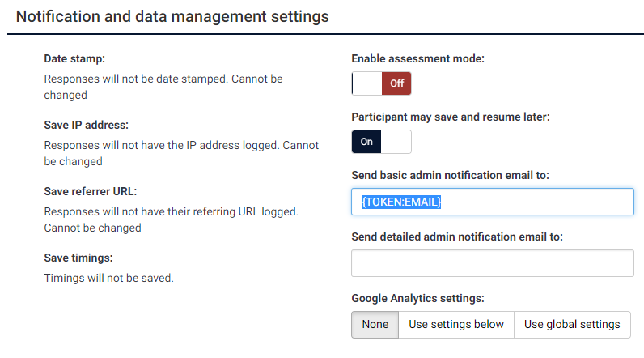The image size is (644, 358).
Task: Click the Enable assessment mode label
Action: [x=417, y=58]
